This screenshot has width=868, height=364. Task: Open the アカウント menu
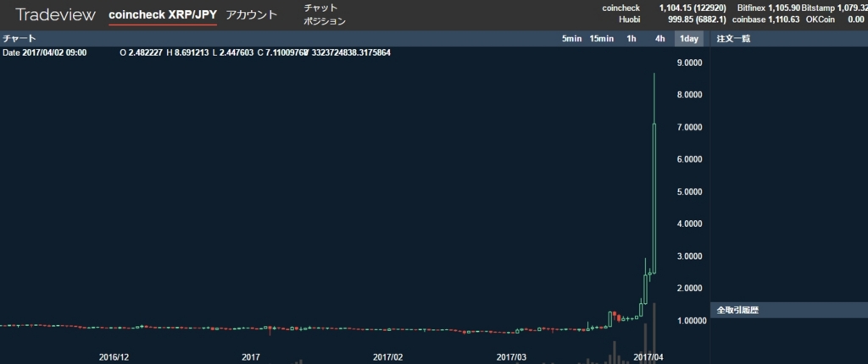tap(251, 15)
